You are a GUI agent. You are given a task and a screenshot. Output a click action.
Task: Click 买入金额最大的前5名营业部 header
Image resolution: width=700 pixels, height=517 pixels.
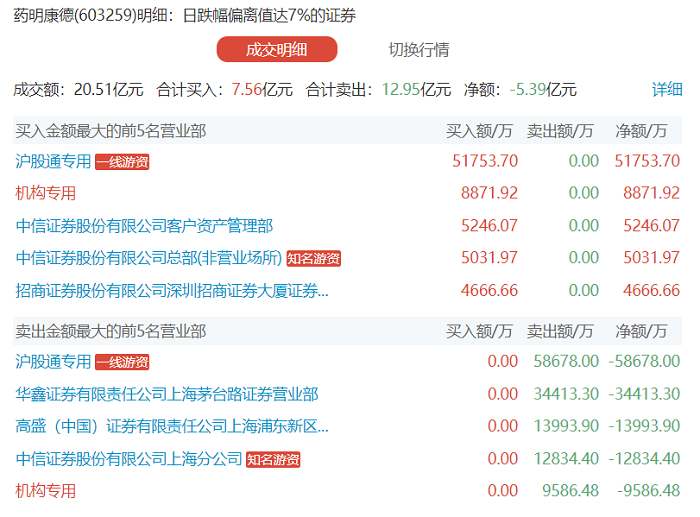point(111,131)
